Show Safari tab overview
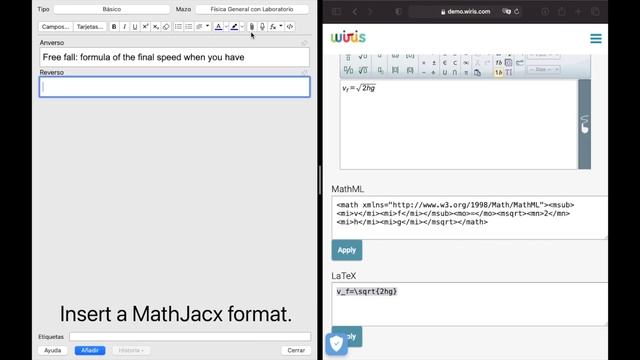The image size is (640, 360). point(595,11)
